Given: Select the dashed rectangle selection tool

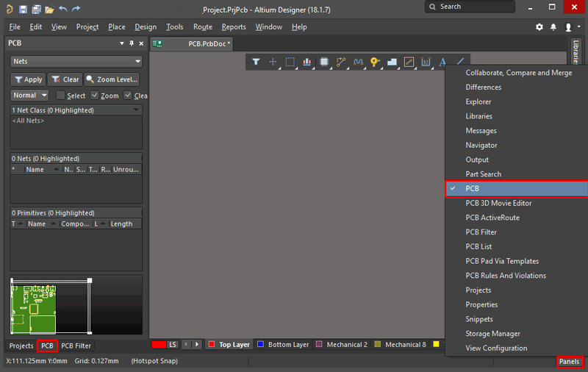Looking at the screenshot, I should 290,62.
